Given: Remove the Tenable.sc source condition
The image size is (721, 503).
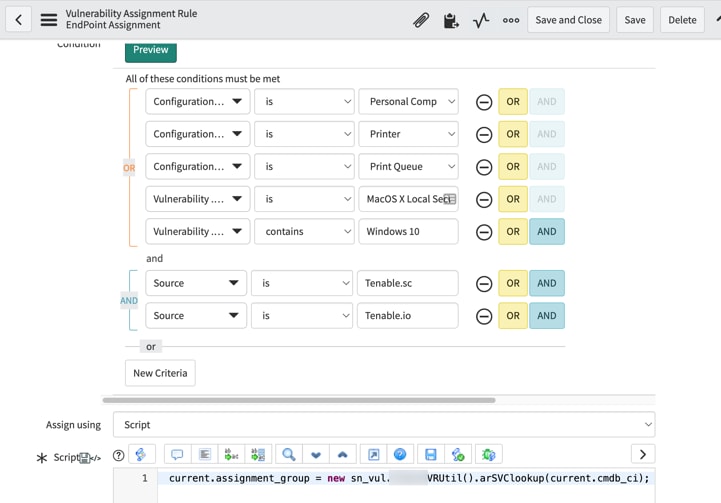Looking at the screenshot, I should (x=484, y=284).
